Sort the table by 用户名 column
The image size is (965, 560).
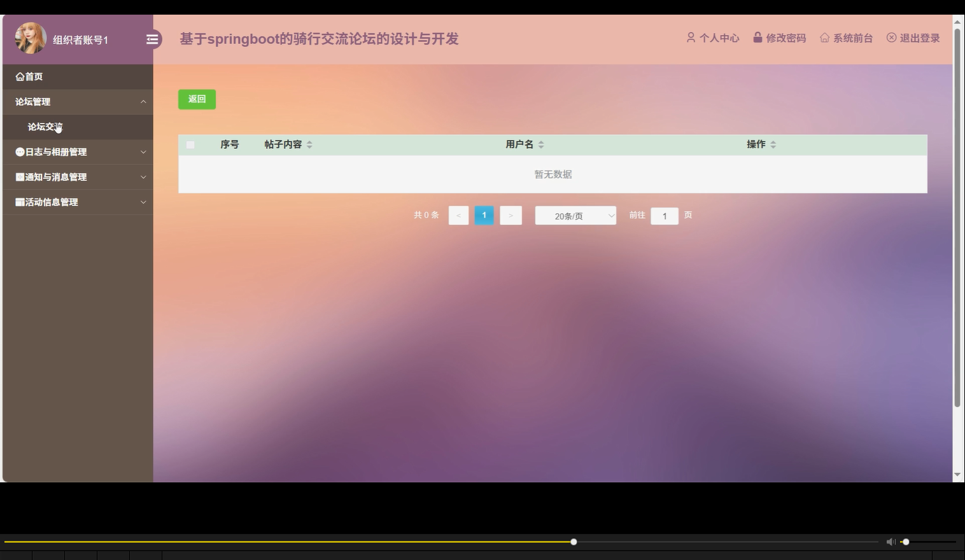(x=541, y=145)
